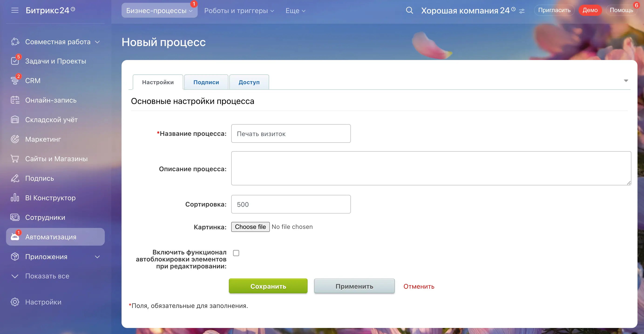Select the BI Конструктор chart icon
The width and height of the screenshot is (644, 334).
pyautogui.click(x=15, y=198)
